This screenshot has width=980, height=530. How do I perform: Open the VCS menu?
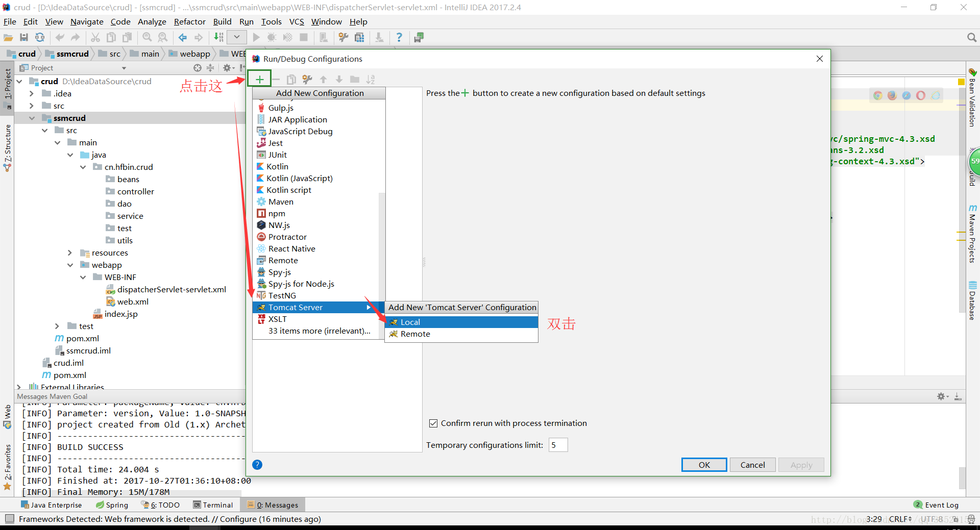pyautogui.click(x=297, y=21)
